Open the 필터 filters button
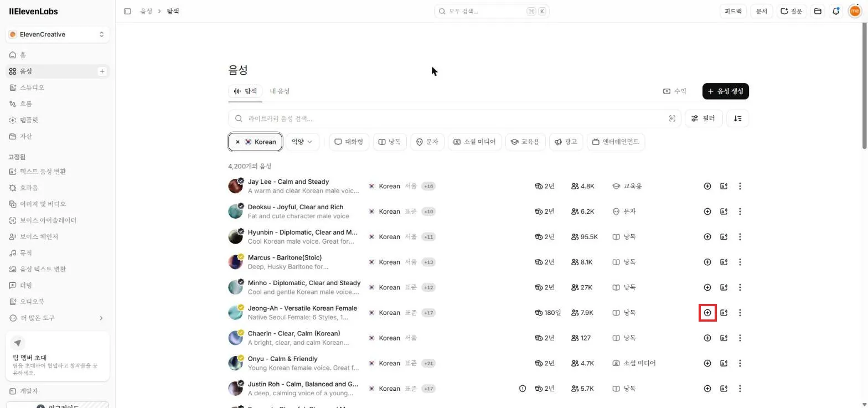This screenshot has height=408, width=868. tap(704, 118)
